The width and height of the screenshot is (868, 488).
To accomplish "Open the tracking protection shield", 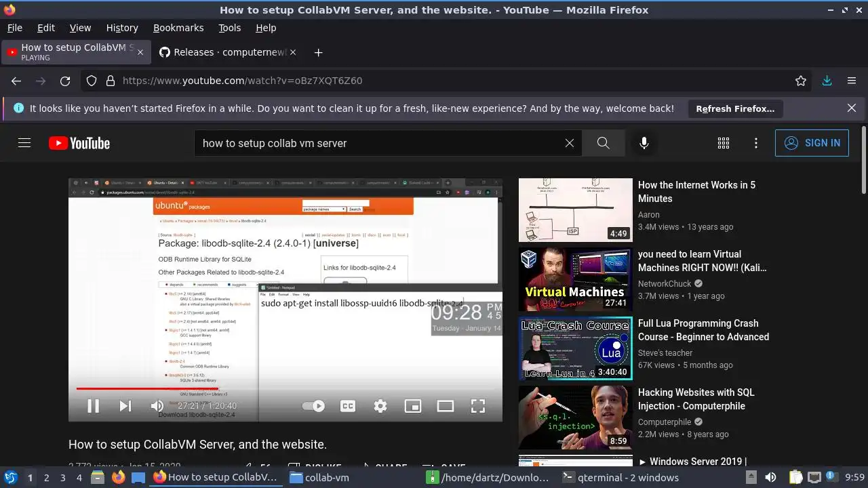I will (92, 81).
